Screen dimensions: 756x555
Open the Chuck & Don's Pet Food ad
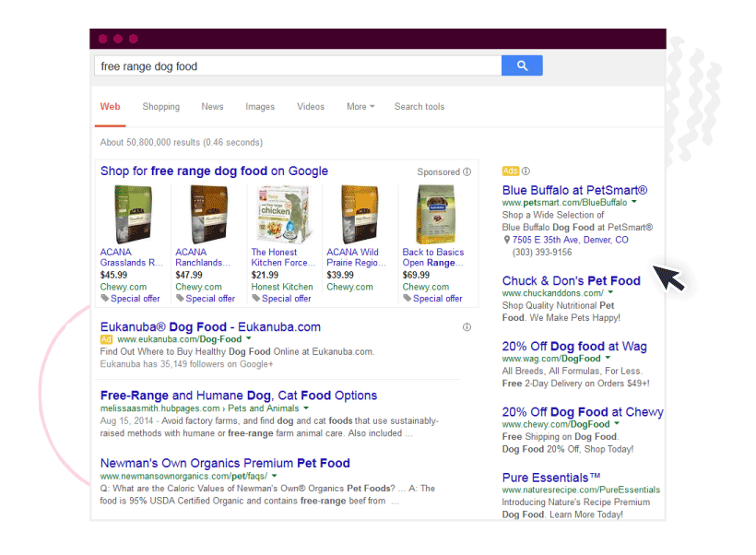(572, 280)
